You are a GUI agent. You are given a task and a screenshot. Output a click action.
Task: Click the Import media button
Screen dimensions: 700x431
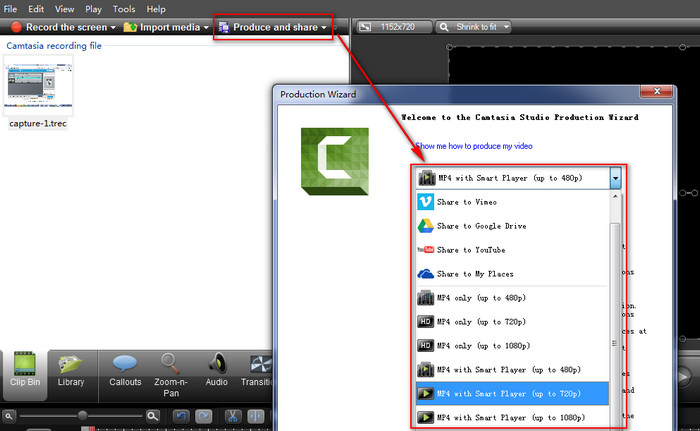162,27
